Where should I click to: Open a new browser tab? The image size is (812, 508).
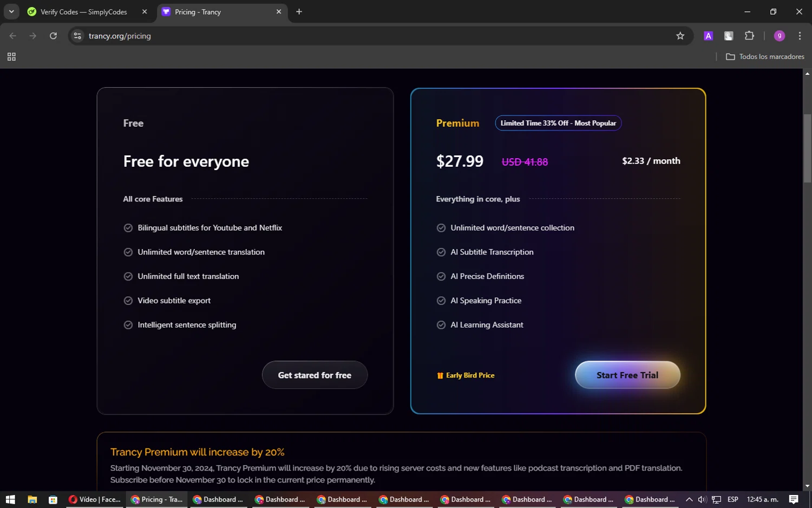pyautogui.click(x=299, y=11)
